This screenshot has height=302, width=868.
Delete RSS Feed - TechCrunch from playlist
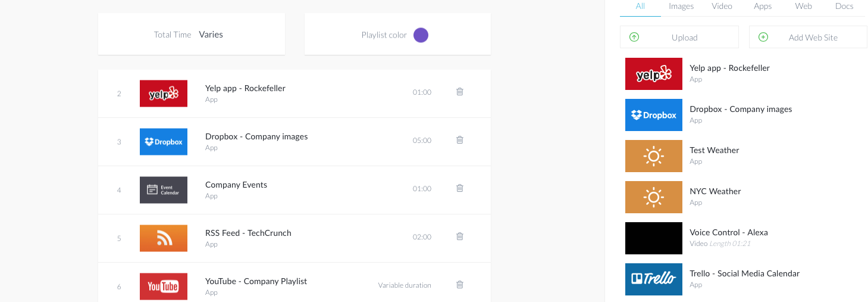(x=459, y=236)
